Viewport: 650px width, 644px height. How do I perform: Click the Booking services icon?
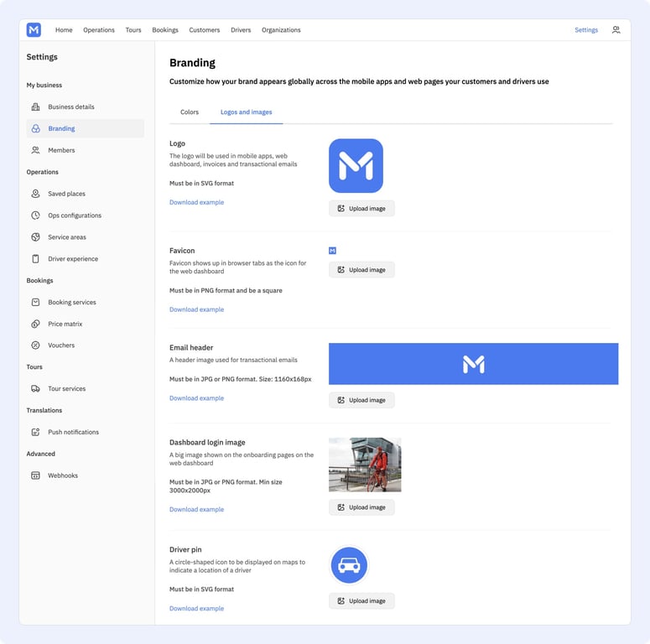tap(36, 302)
